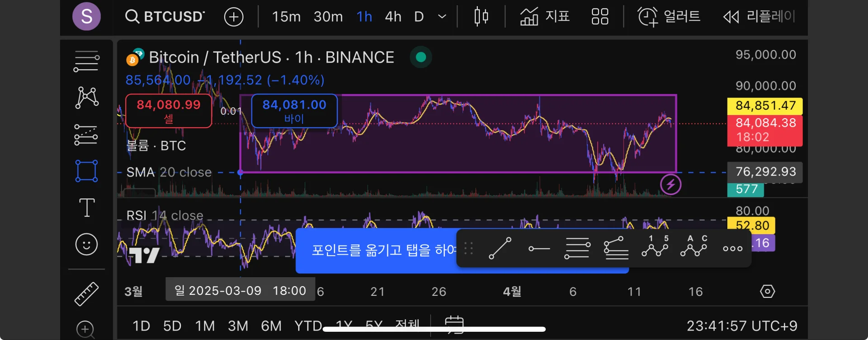The image size is (868, 340).
Task: Open the indicators (지표) panel
Action: tap(544, 17)
